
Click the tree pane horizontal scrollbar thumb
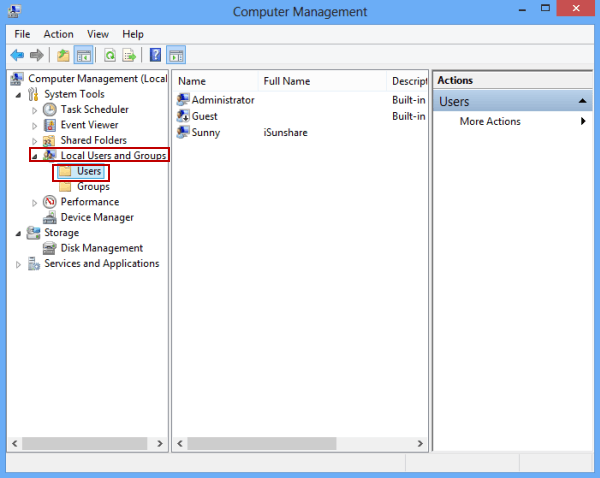[x=85, y=443]
